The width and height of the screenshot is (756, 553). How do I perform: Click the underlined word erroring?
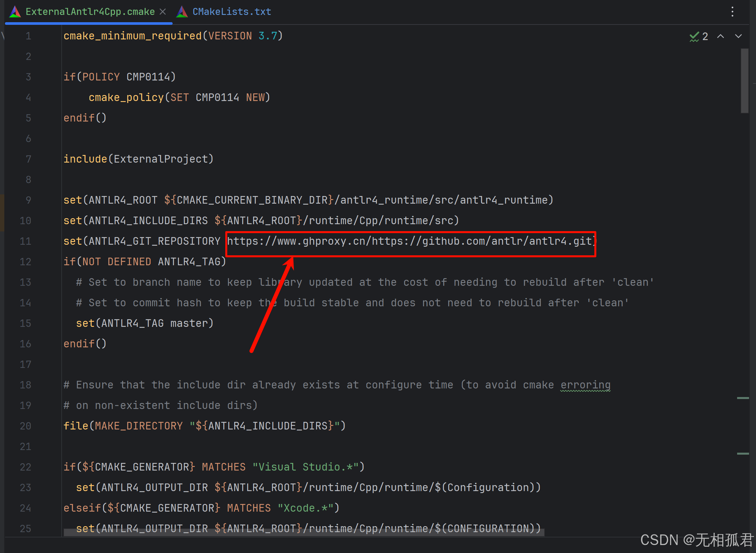pos(585,385)
